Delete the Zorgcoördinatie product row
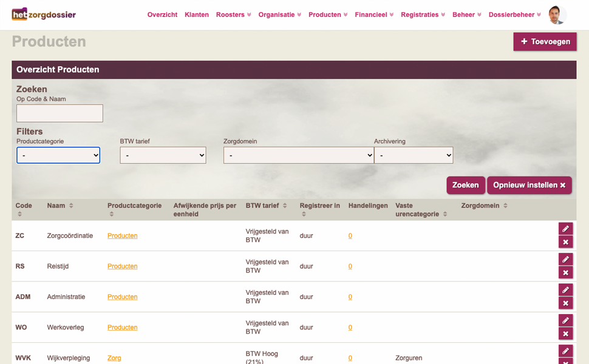The height and width of the screenshot is (364, 589). coord(565,242)
